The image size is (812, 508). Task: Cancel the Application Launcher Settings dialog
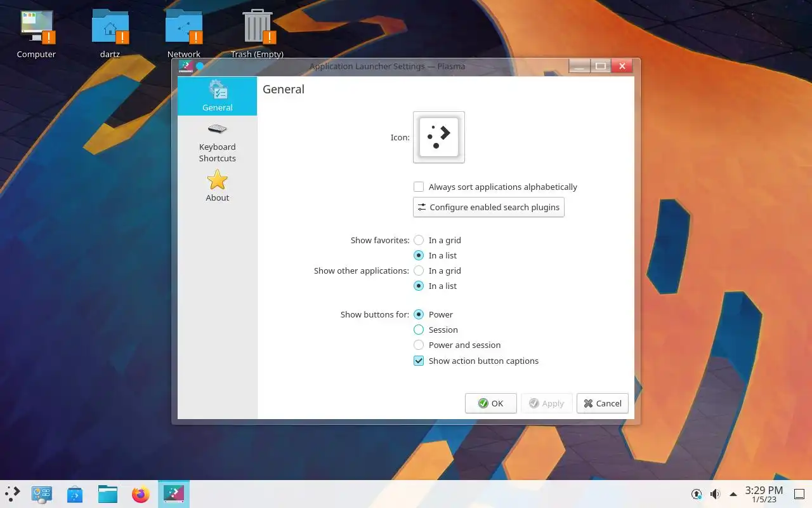point(603,403)
